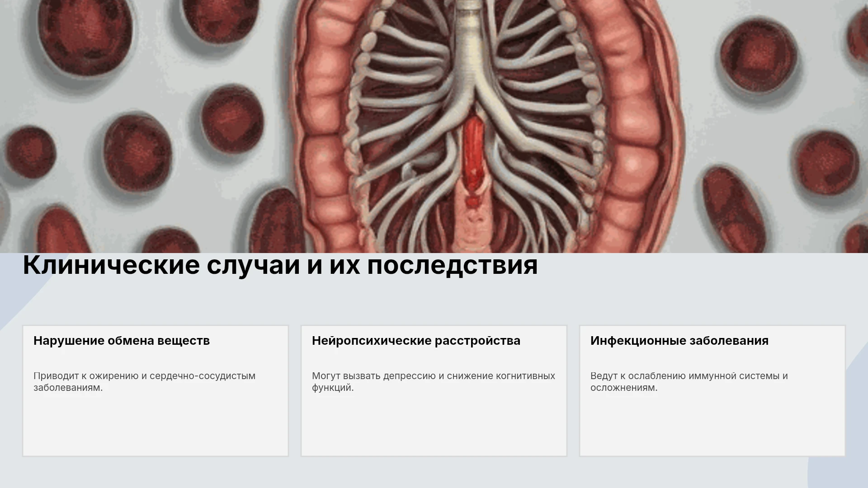The height and width of the screenshot is (488, 868).
Task: Click the elongated blood cell at lower right
Action: (733, 209)
